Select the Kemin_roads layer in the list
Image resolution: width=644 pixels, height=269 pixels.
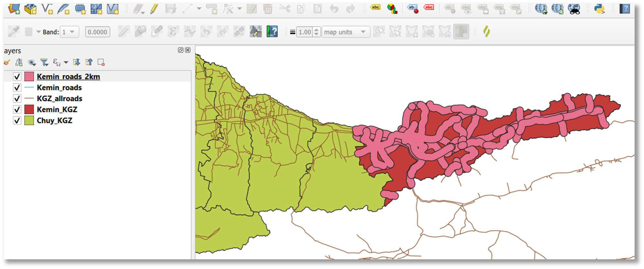coord(59,88)
